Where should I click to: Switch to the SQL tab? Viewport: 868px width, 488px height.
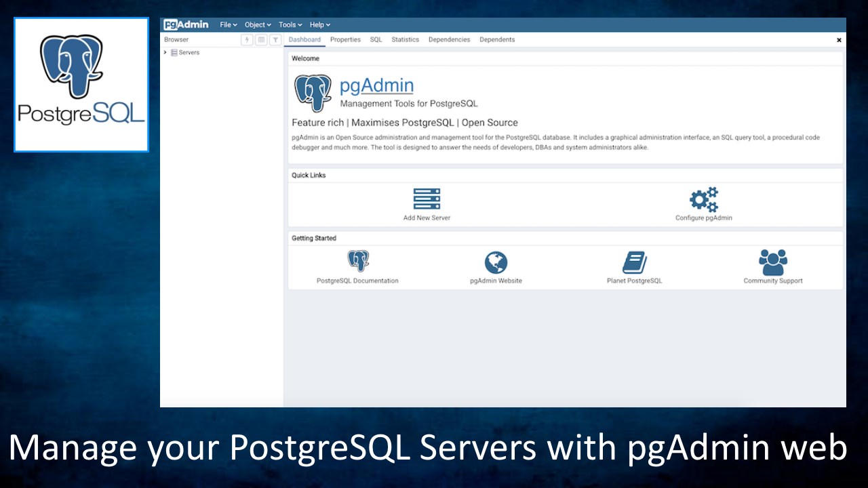click(x=376, y=40)
